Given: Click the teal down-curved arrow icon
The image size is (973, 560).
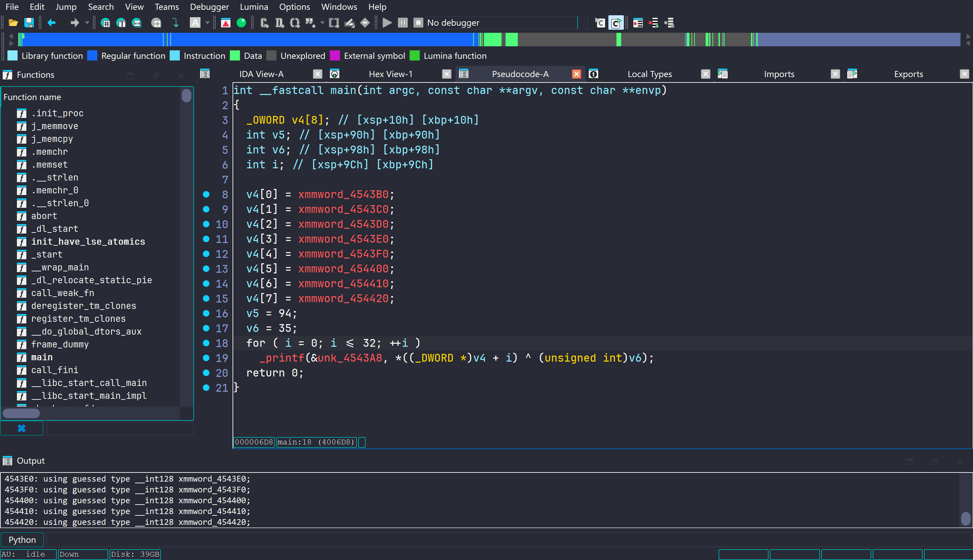Looking at the screenshot, I should click(175, 23).
